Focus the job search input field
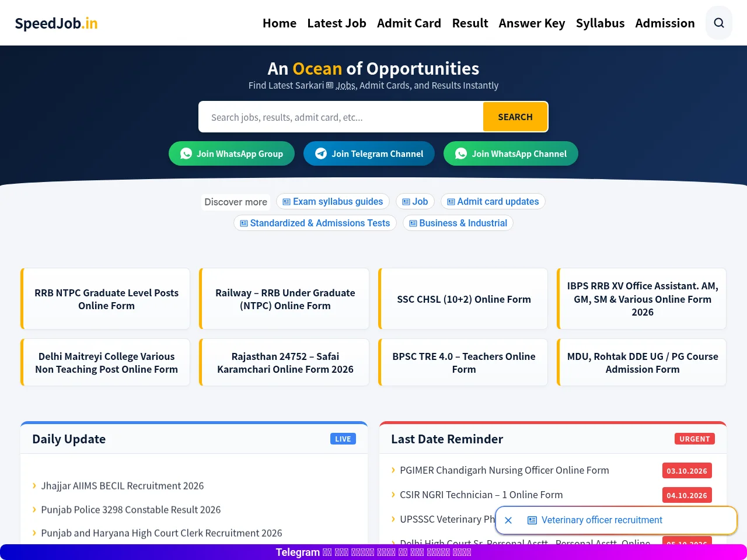 coord(341,117)
